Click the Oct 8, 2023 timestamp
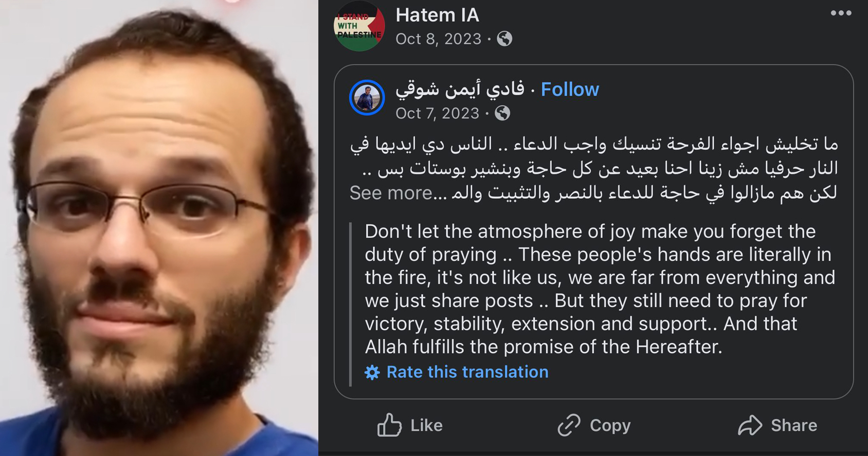Screen dimensions: 868x456 click(439, 39)
